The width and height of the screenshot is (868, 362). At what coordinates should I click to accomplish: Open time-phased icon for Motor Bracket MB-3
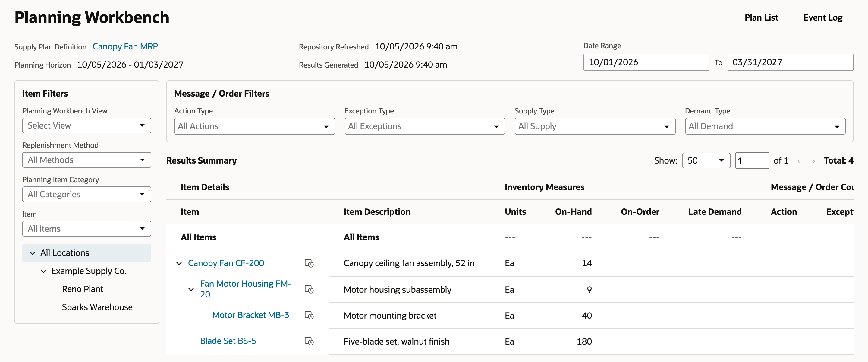[309, 315]
